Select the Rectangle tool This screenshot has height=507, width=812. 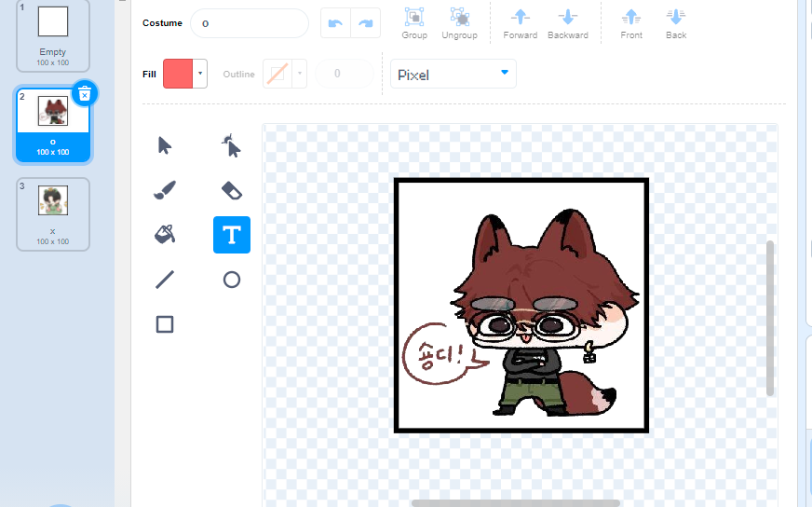[165, 324]
